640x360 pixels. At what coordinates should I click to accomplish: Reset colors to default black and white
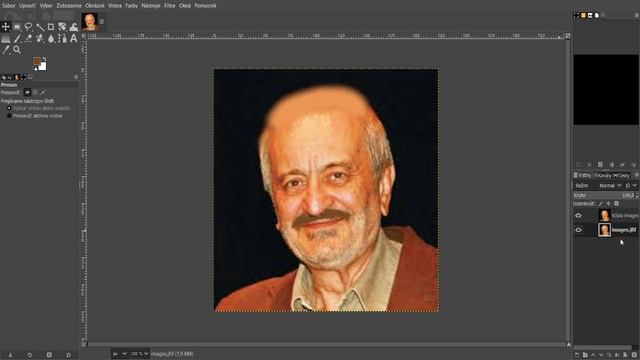pos(35,68)
